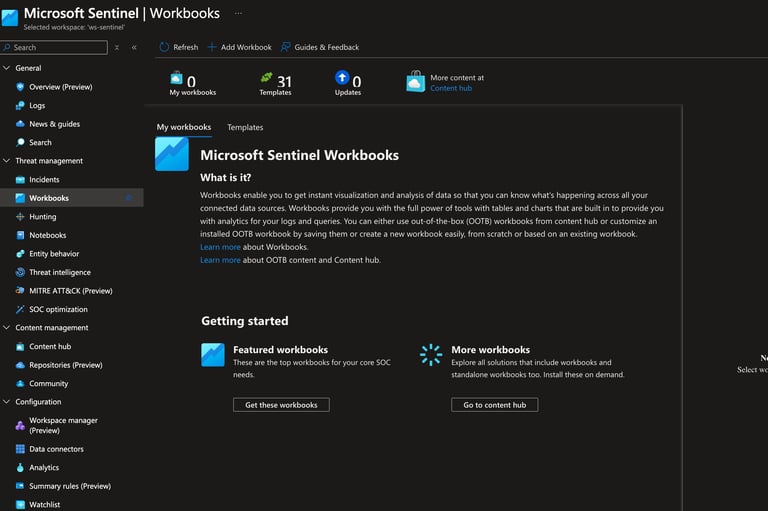768x511 pixels.
Task: Refresh the workbooks list
Action: [179, 47]
